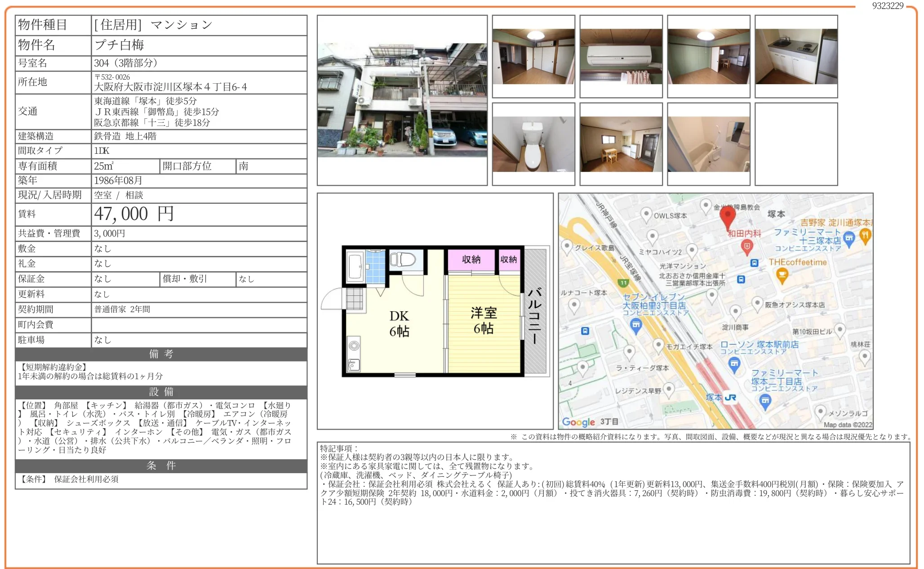
Task: Click the 洋室 6帖 room in floor plan
Action: 484,320
